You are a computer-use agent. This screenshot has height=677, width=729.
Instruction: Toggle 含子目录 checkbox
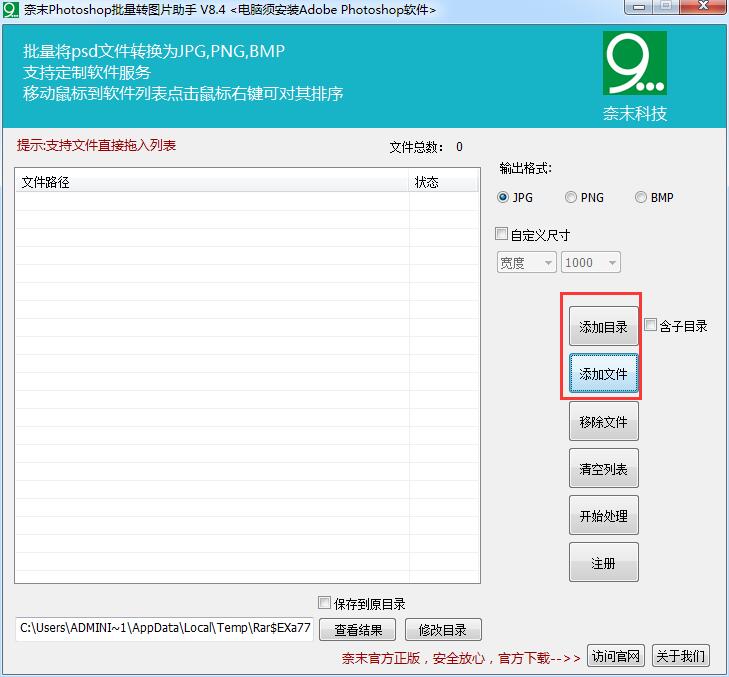[651, 326]
